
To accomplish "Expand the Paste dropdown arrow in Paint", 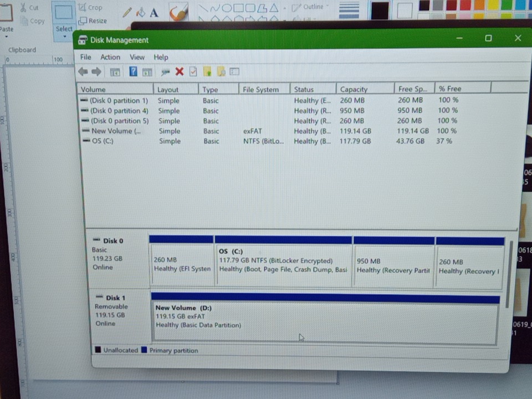I will tap(6, 37).
